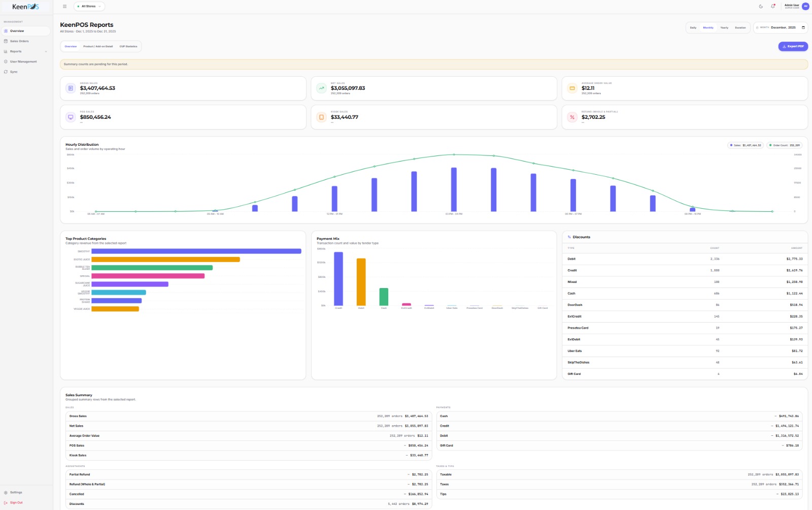Open the month field showing December, 2025
Screen dimensions: 812x510
tap(781, 27)
